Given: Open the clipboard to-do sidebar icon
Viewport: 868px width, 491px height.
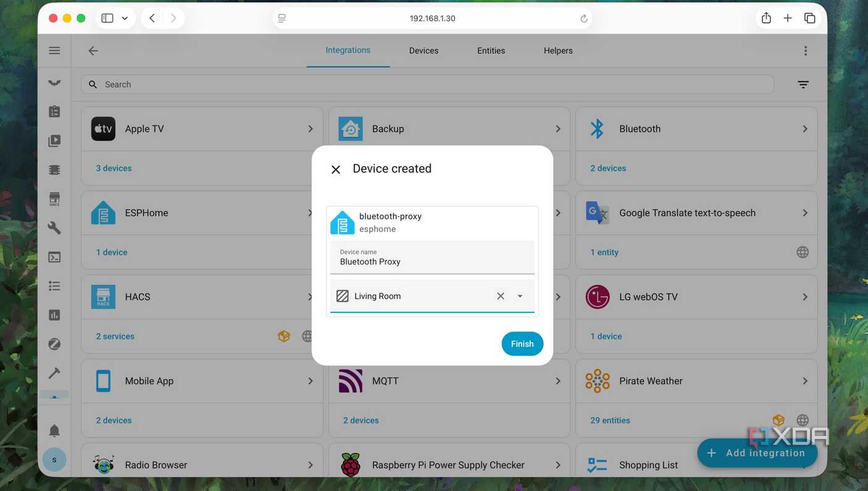Looking at the screenshot, I should (x=54, y=111).
